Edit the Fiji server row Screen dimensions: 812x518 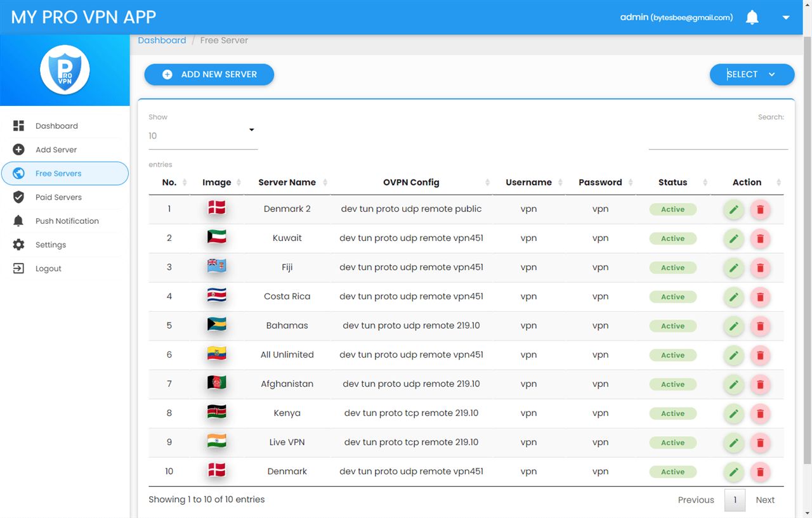734,268
